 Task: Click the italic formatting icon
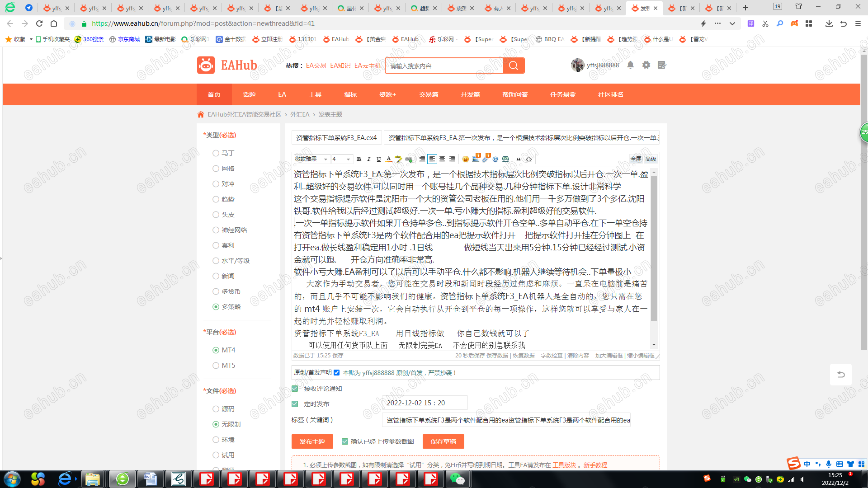click(x=369, y=159)
